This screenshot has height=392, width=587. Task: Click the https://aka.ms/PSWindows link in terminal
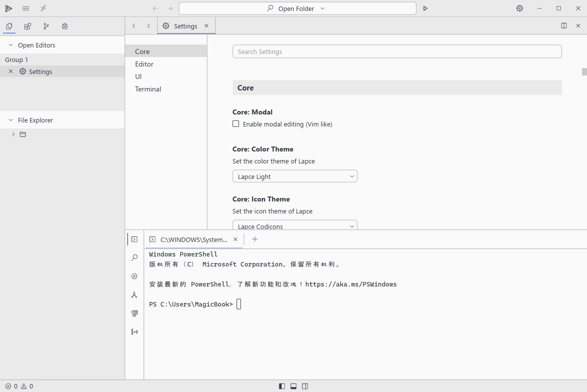tap(351, 284)
